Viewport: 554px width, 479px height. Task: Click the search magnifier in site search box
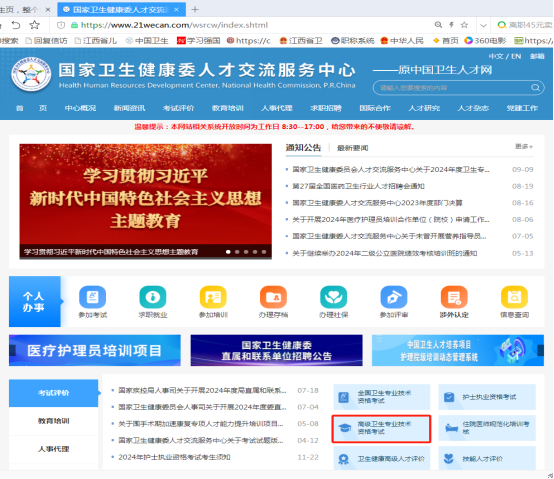pos(535,88)
